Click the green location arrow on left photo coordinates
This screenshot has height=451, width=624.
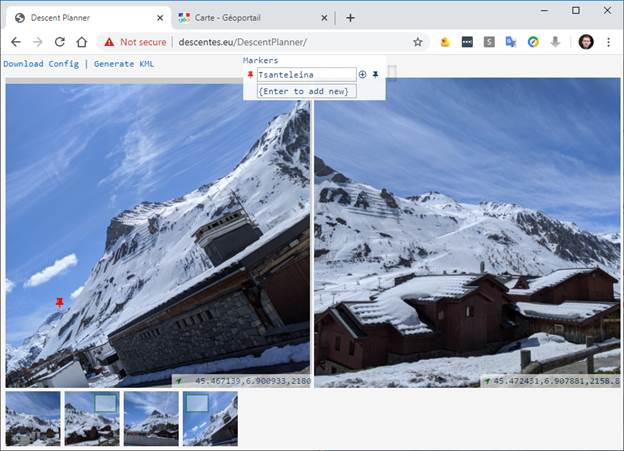179,381
